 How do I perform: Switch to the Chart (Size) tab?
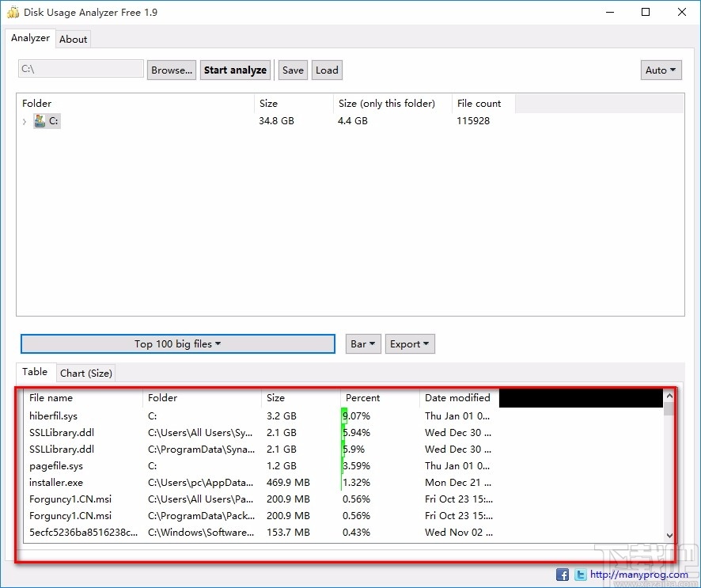click(x=85, y=373)
